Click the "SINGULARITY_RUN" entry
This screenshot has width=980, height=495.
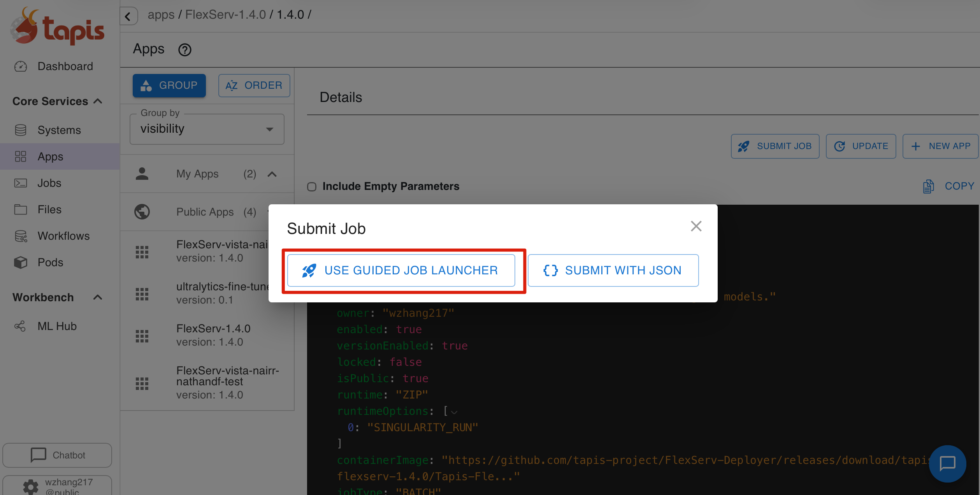pyautogui.click(x=423, y=428)
